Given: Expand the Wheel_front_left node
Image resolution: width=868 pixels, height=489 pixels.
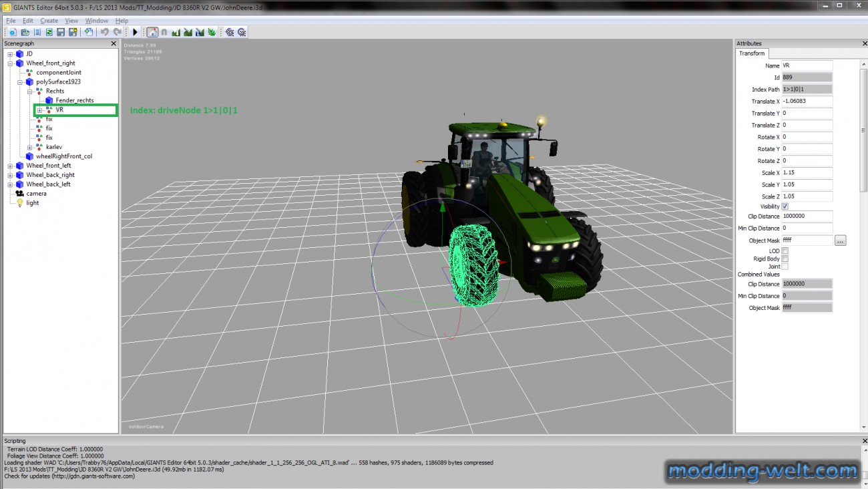Looking at the screenshot, I should click(x=11, y=166).
